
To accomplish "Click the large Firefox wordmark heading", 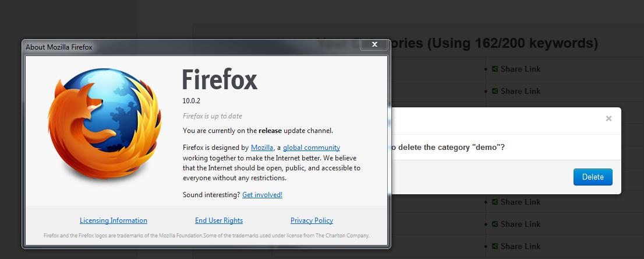I will point(220,79).
